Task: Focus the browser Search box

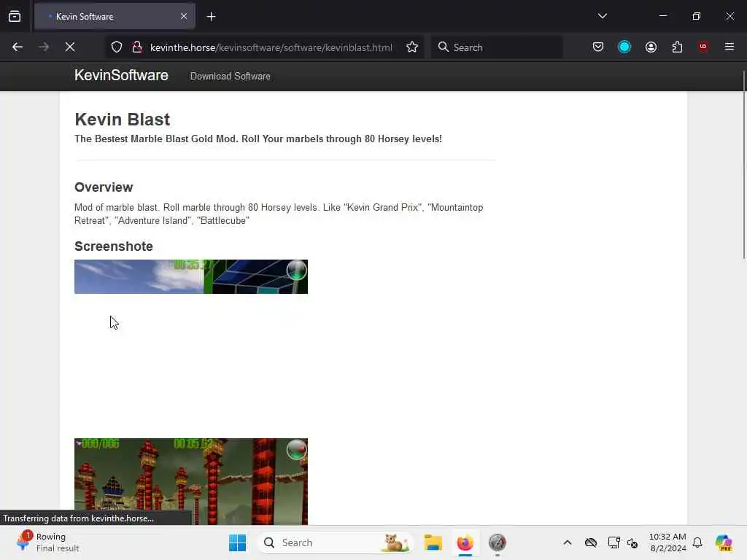Action: click(x=497, y=47)
